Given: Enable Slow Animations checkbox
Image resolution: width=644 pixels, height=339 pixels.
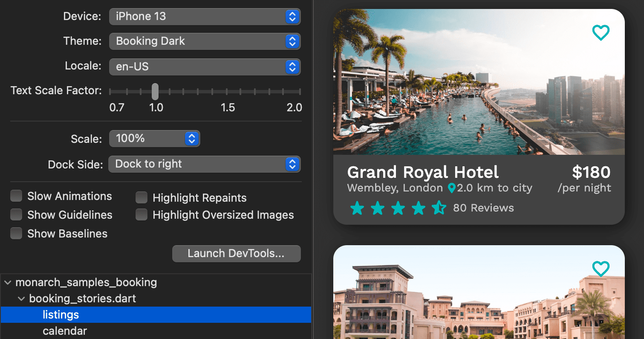Looking at the screenshot, I should click(x=16, y=196).
